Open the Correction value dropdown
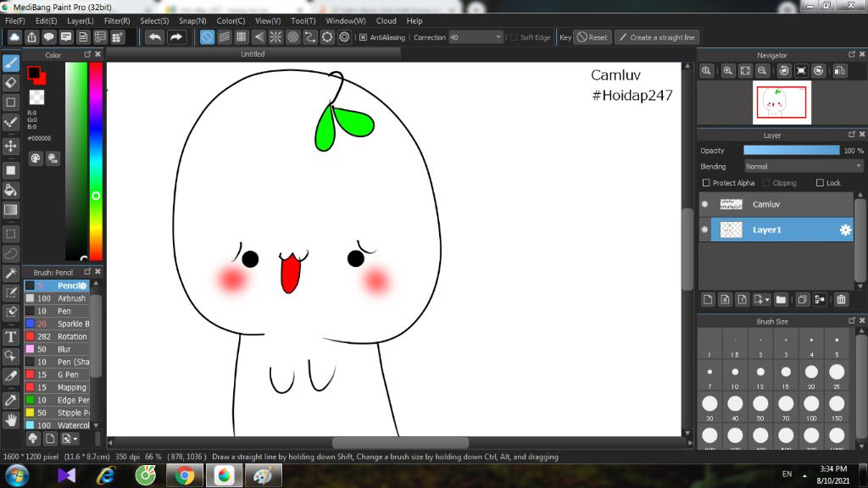This screenshot has width=868, height=488. [498, 37]
